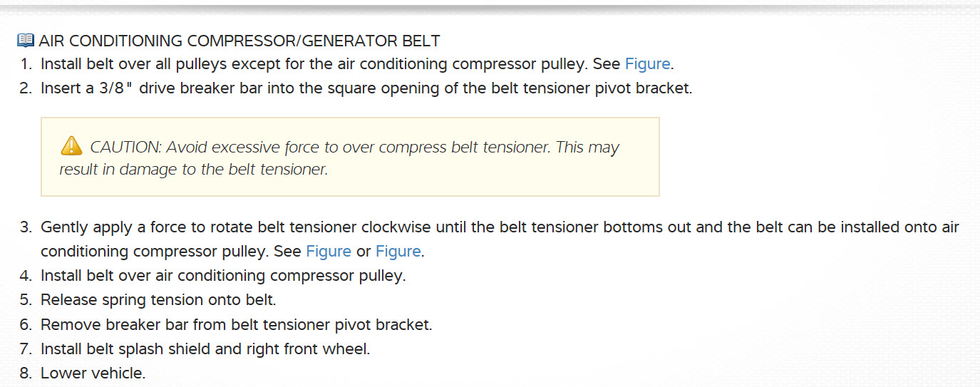Click the gray divider bar at the top
The height and width of the screenshot is (387, 980).
(x=490, y=7)
